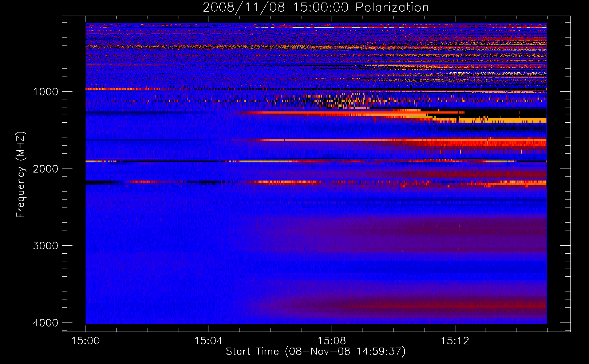Screen dimensions: 589x364
Task: Click the 'Start Time (08-Nov-08 14:59:37)' label
Action: tap(316, 352)
